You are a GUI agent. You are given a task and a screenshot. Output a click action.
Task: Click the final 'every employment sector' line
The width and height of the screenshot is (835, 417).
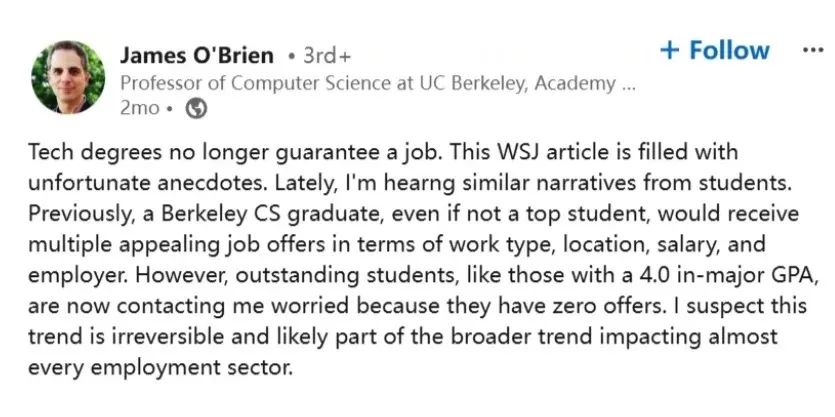coord(160,368)
